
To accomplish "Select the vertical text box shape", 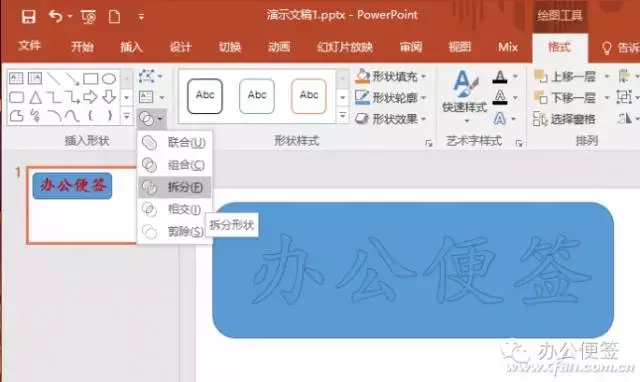I will pos(35,78).
